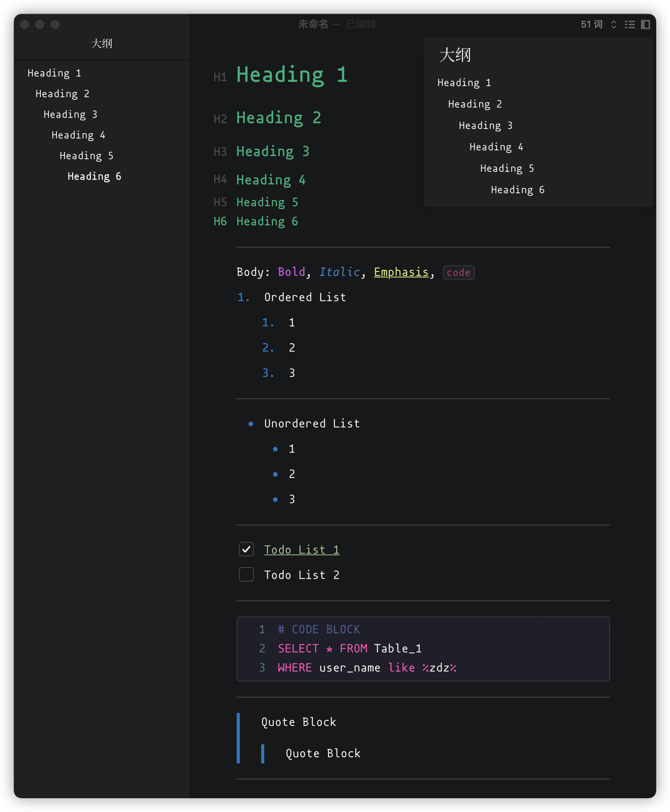Viewport: 670px width, 812px height.
Task: Click the Todo List 1 underlined text
Action: tap(302, 550)
